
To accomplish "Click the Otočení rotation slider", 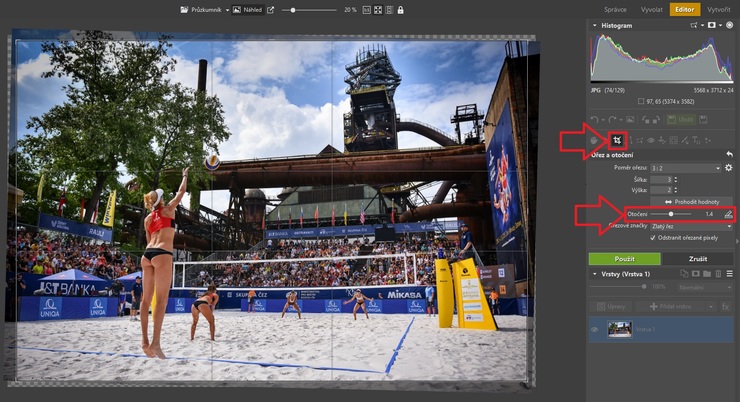I will pyautogui.click(x=672, y=214).
